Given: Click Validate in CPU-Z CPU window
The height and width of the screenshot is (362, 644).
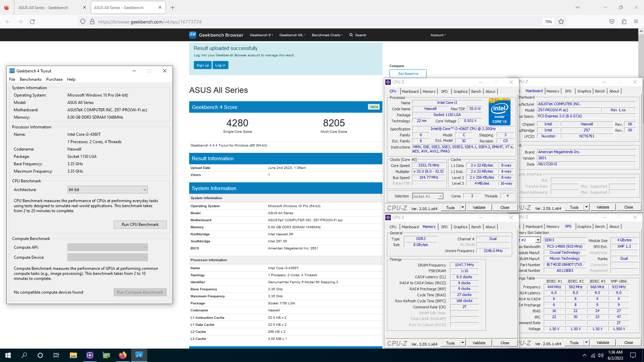Looking at the screenshot, I should 479,207.
